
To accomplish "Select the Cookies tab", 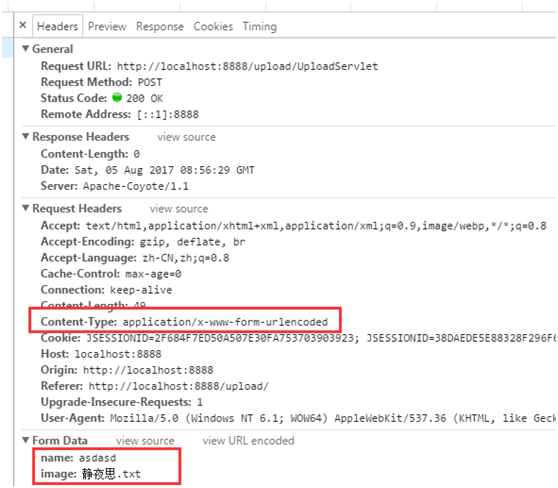I will [213, 26].
